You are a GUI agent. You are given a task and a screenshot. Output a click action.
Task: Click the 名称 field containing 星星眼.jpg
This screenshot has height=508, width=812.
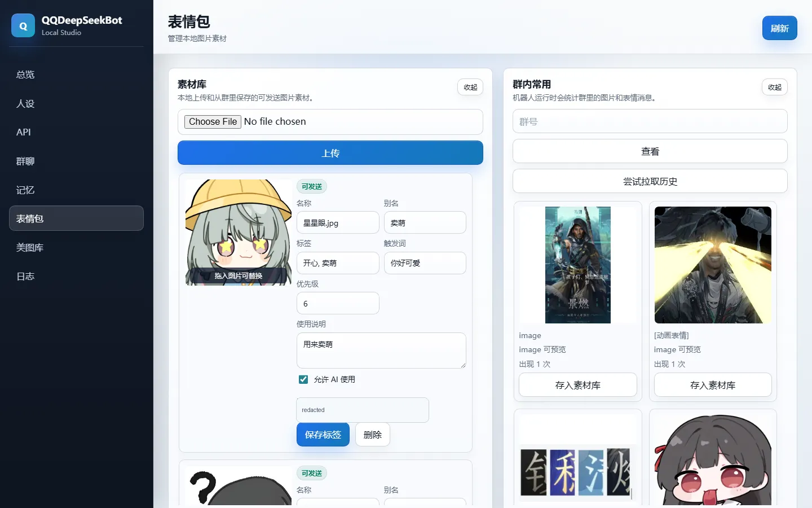(338, 222)
